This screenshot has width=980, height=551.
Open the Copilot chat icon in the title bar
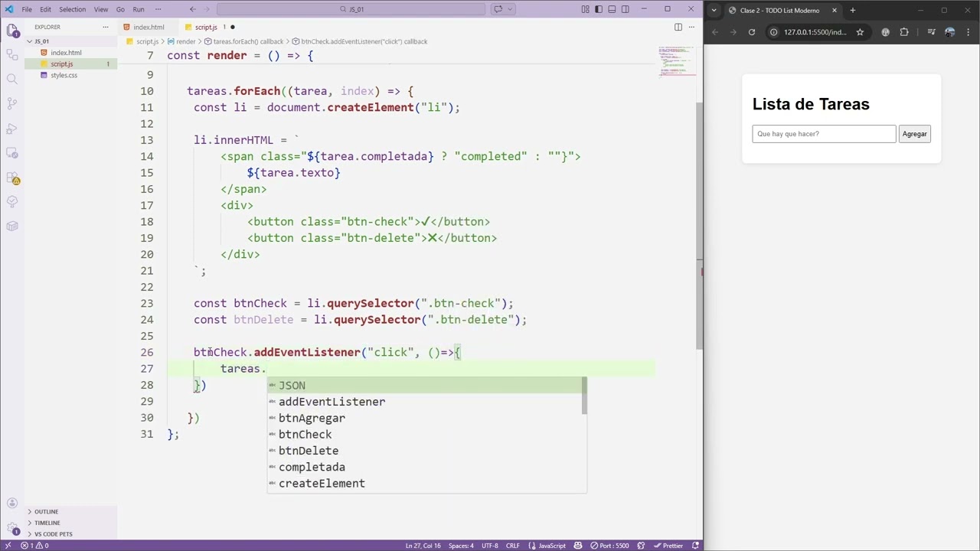tap(498, 9)
